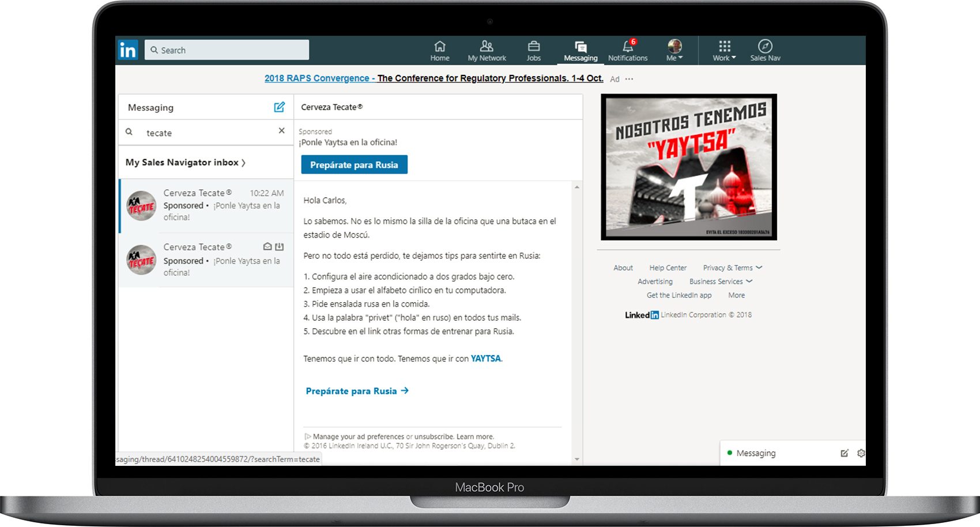Image resolution: width=980 pixels, height=527 pixels.
Task: Open the Messaging nav icon
Action: pyautogui.click(x=581, y=50)
